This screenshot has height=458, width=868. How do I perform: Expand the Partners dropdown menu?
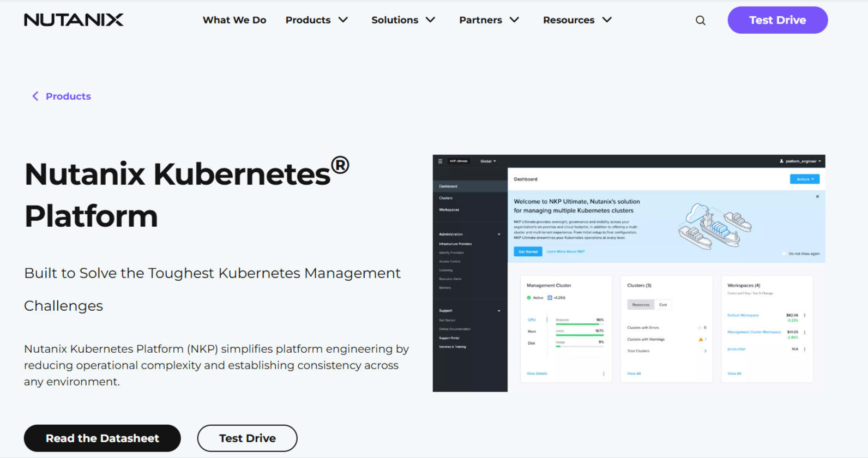click(x=489, y=20)
